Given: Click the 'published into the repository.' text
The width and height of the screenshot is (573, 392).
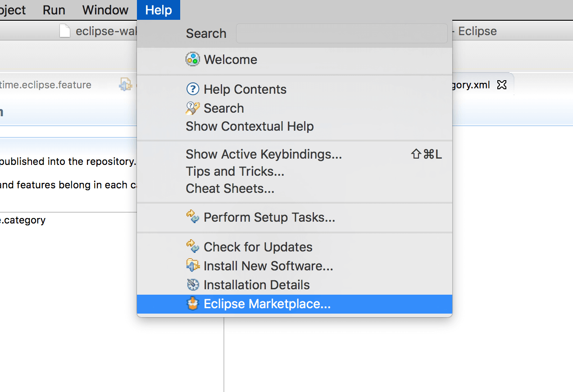Looking at the screenshot, I should coord(68,161).
